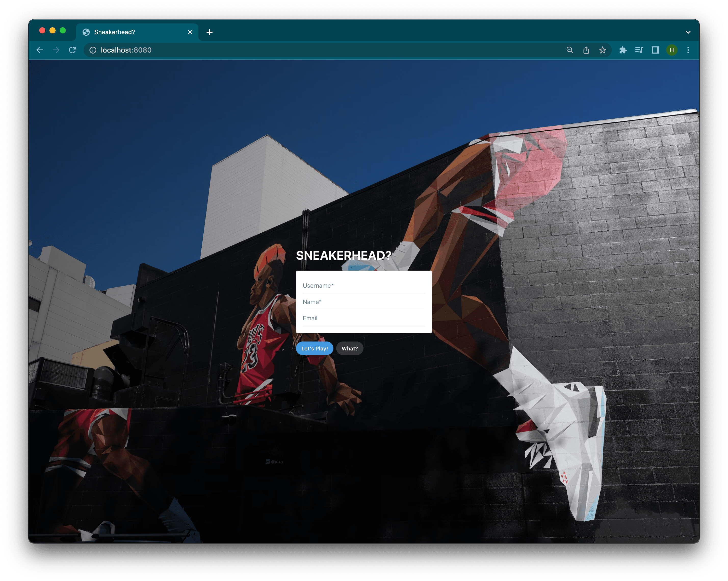The width and height of the screenshot is (728, 581).
Task: Open media controls icon
Action: (639, 50)
